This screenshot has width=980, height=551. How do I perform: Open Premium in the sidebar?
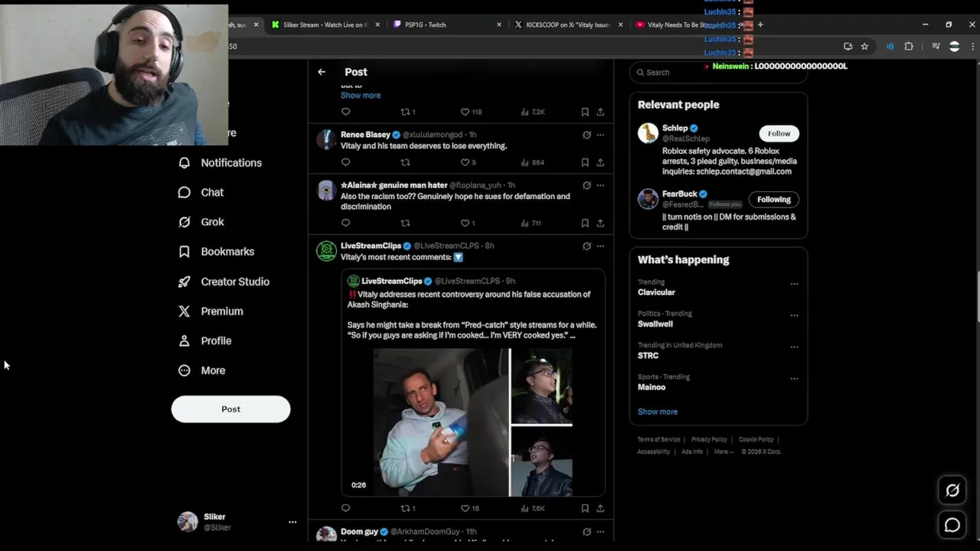point(211,311)
